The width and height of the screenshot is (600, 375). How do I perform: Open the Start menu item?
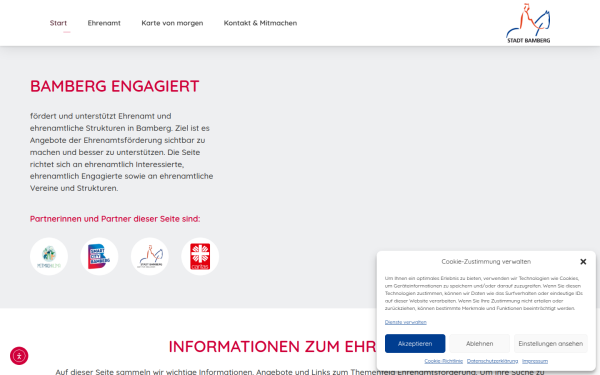[58, 23]
